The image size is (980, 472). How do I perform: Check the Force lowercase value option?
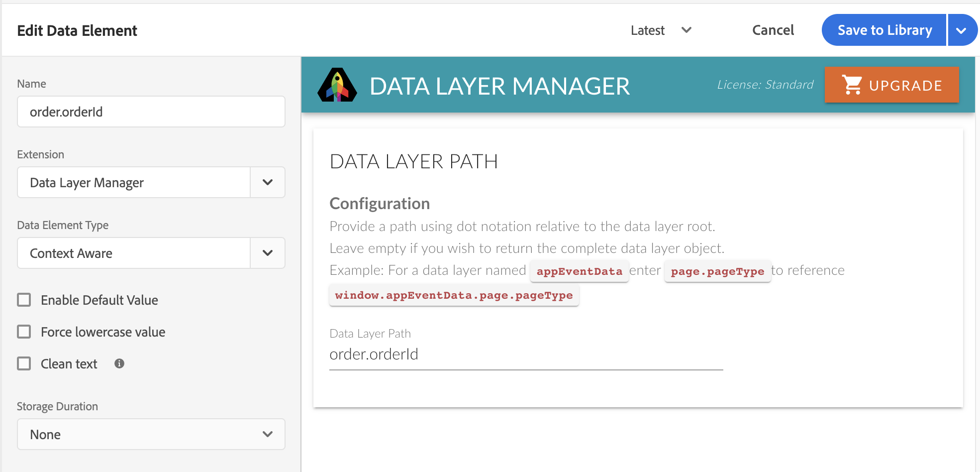coord(24,332)
